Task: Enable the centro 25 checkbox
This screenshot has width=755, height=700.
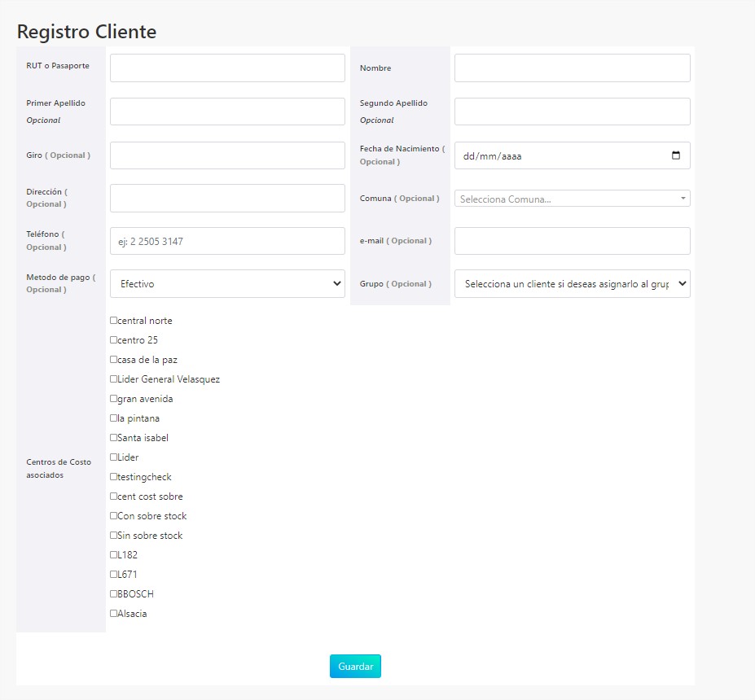Action: tap(112, 340)
